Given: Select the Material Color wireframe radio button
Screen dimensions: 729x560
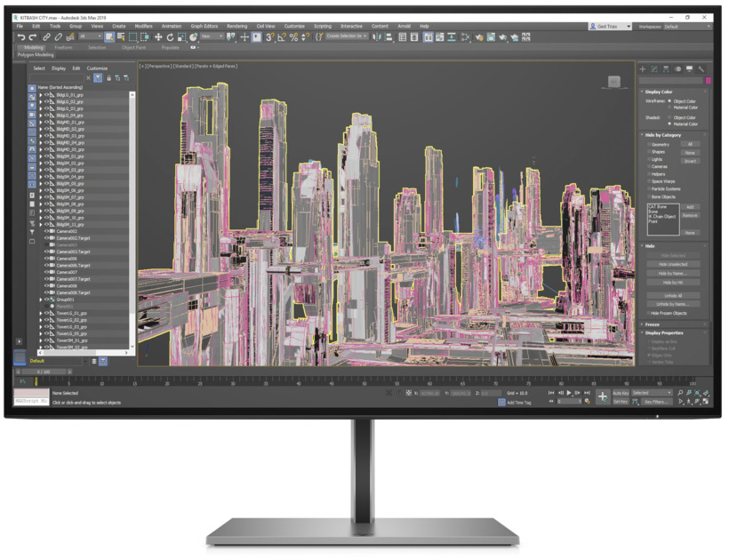Looking at the screenshot, I should [x=670, y=108].
